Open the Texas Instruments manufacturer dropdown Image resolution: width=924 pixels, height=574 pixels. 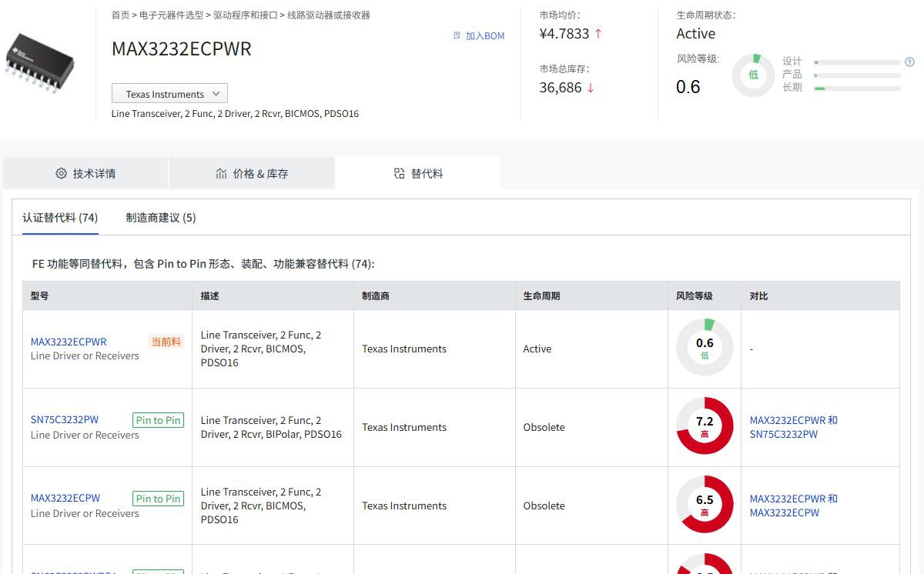tap(169, 94)
